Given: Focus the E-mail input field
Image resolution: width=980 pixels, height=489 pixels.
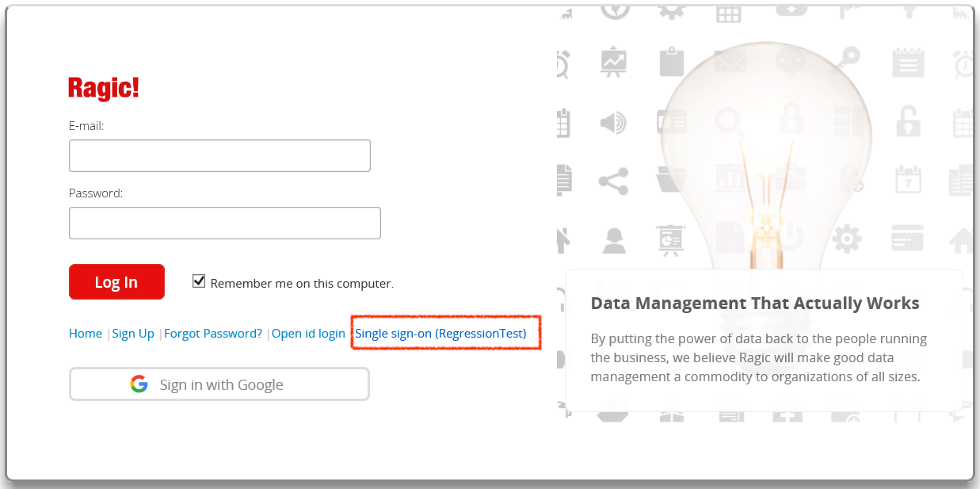Looking at the screenshot, I should [x=219, y=155].
